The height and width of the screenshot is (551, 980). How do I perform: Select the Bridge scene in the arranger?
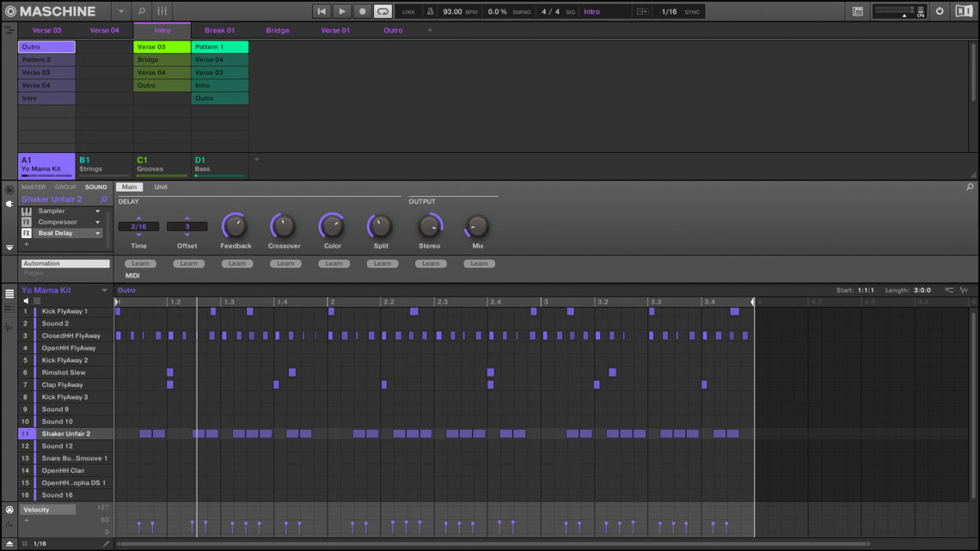click(278, 30)
